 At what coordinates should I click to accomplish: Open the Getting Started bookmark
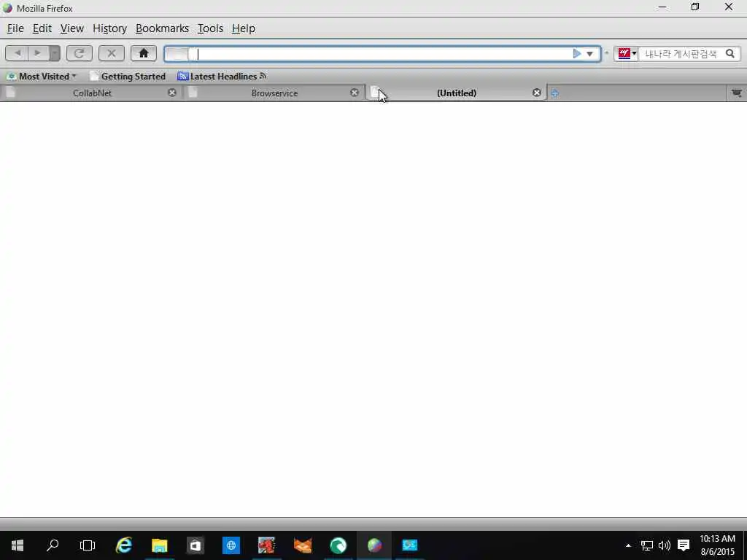(x=128, y=76)
